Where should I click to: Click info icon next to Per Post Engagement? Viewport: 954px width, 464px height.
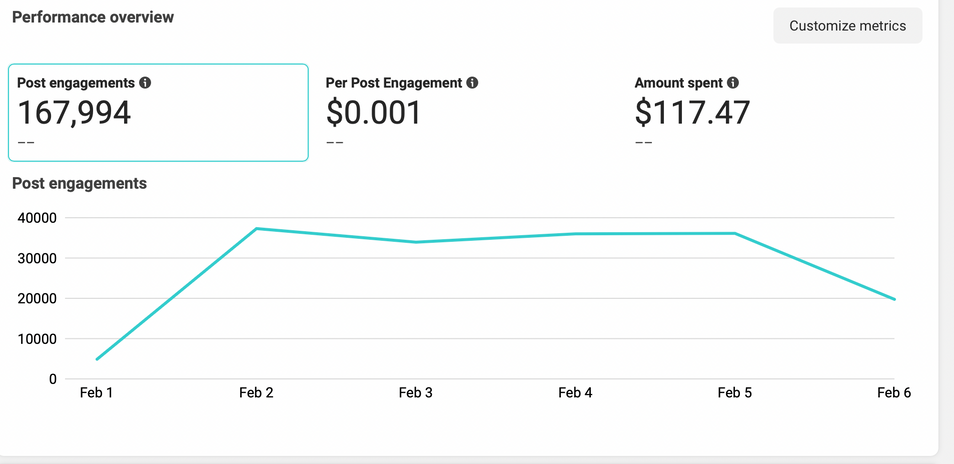pos(472,83)
